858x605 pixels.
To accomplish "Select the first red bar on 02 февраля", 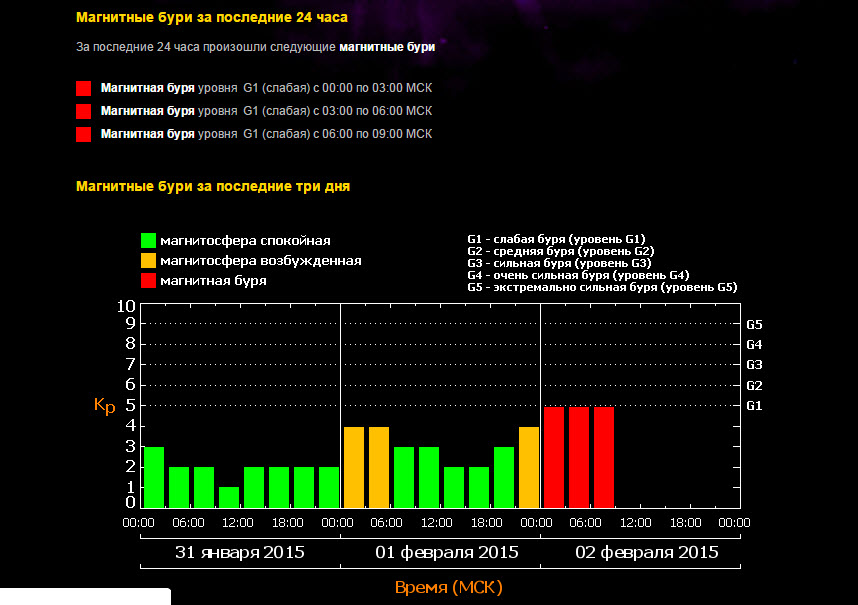I will coord(554,458).
